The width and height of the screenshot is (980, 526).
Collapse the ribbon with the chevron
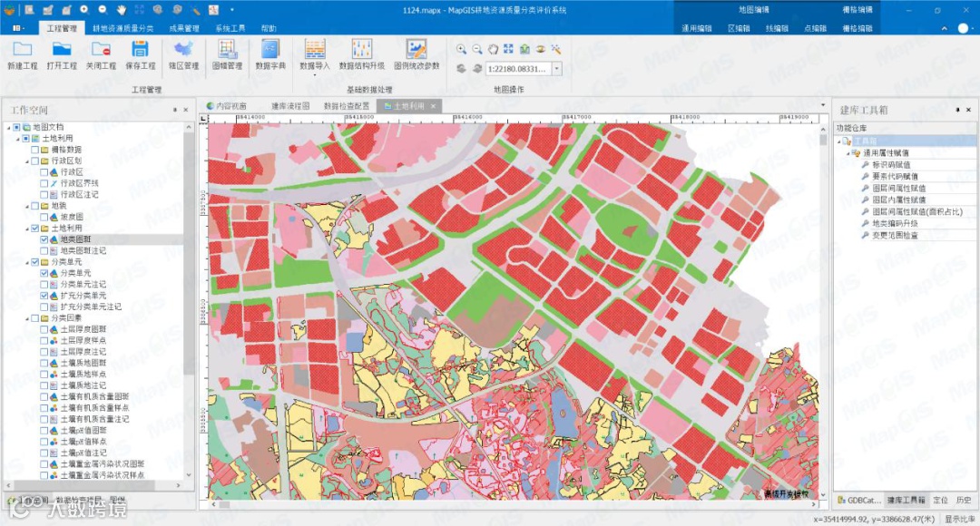[x=945, y=28]
